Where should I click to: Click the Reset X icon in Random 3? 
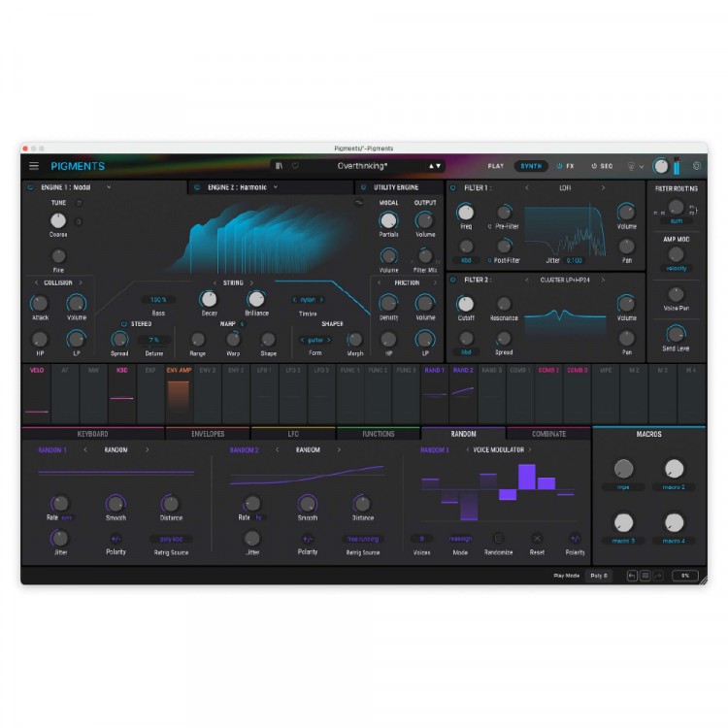pos(537,539)
